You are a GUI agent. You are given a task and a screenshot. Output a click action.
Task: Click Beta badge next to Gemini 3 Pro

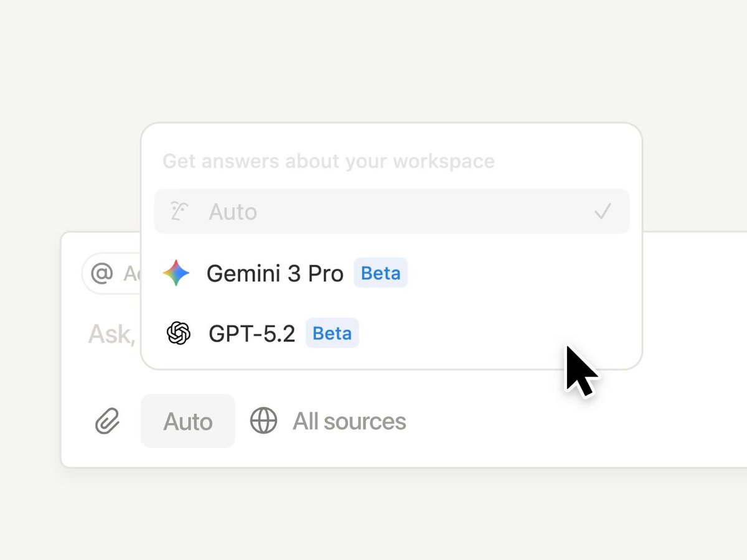click(380, 273)
